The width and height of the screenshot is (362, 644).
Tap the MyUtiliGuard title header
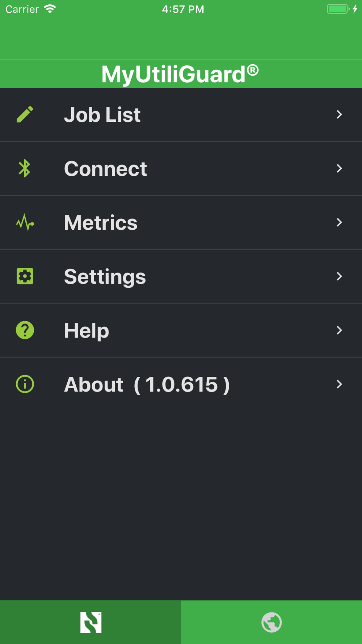180,74
